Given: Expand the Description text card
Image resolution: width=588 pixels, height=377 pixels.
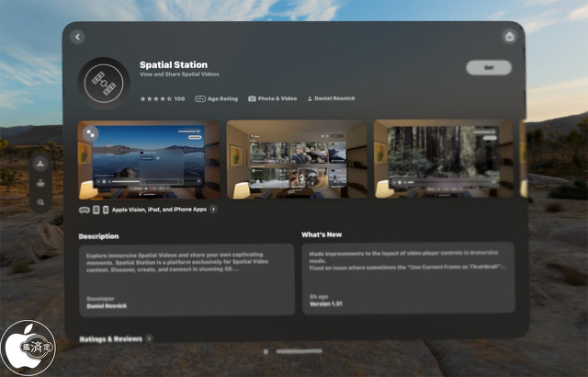Looking at the screenshot, I should tap(185, 280).
